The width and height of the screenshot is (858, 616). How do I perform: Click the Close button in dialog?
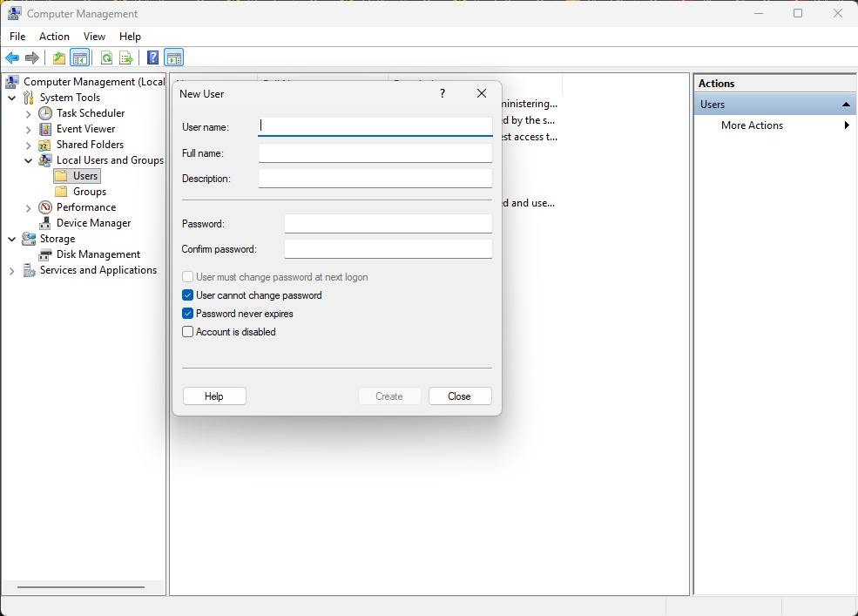460,396
